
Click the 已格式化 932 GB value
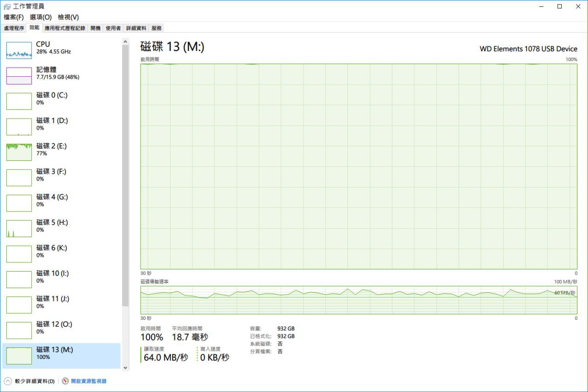tap(286, 336)
